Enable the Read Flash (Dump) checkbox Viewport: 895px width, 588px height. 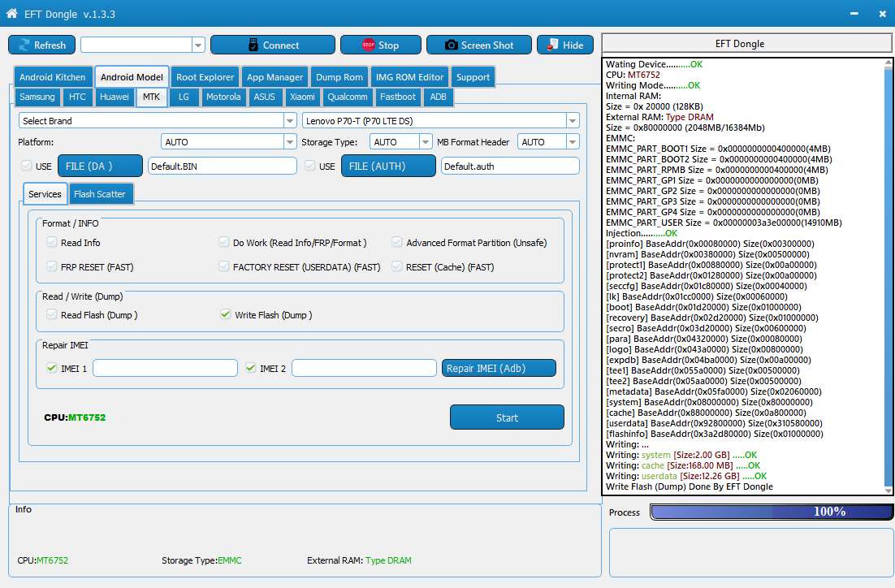(x=52, y=314)
